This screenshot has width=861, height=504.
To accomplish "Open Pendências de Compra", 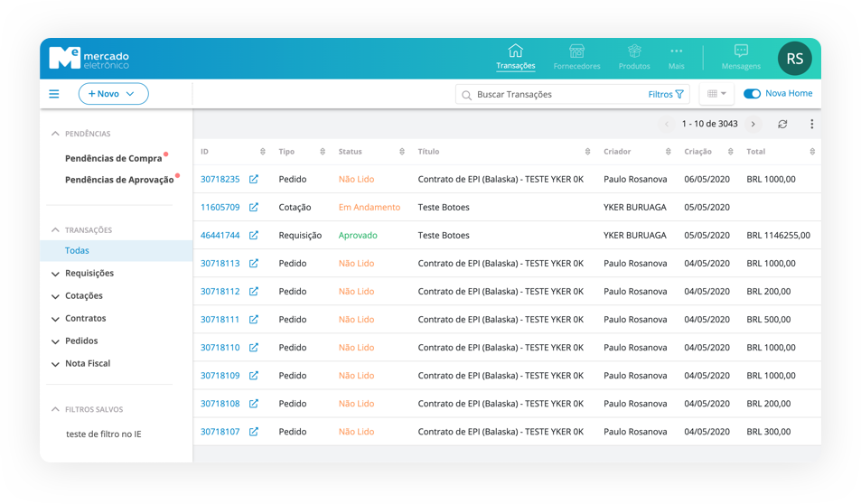I will [114, 158].
